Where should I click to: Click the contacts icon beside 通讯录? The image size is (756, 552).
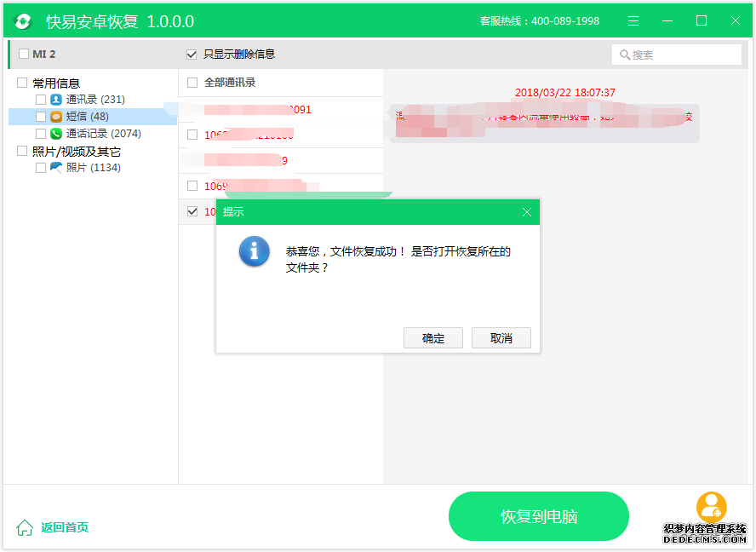56,100
